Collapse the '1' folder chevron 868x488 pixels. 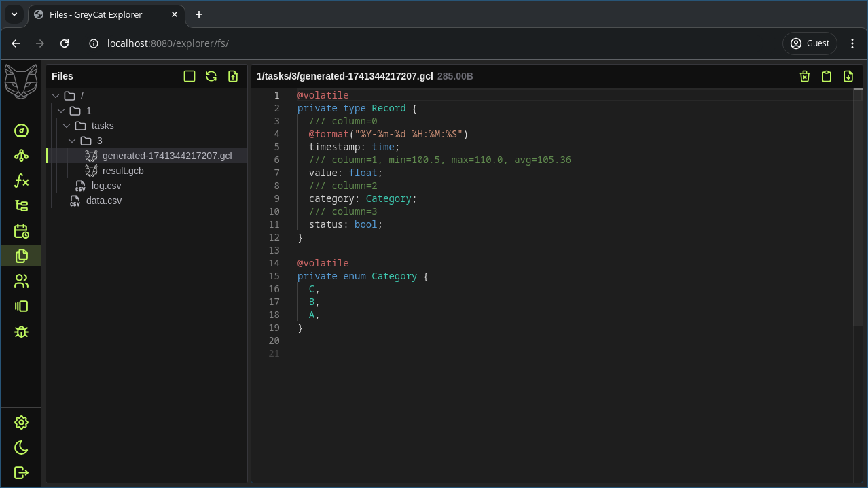[61, 111]
